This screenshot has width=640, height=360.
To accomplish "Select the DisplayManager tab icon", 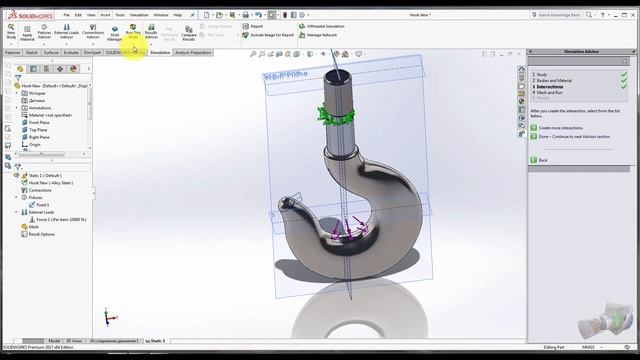I will click(73, 69).
